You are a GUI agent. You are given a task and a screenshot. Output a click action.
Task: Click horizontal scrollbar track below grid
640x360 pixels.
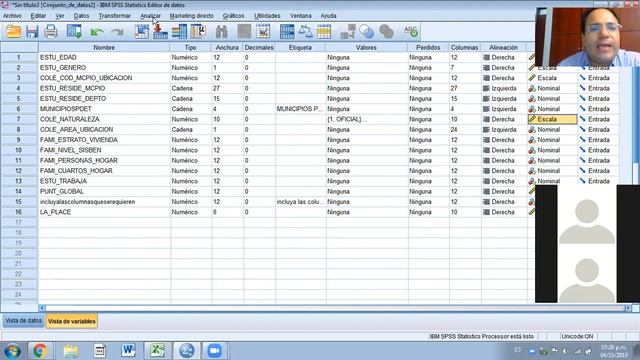coord(335,308)
